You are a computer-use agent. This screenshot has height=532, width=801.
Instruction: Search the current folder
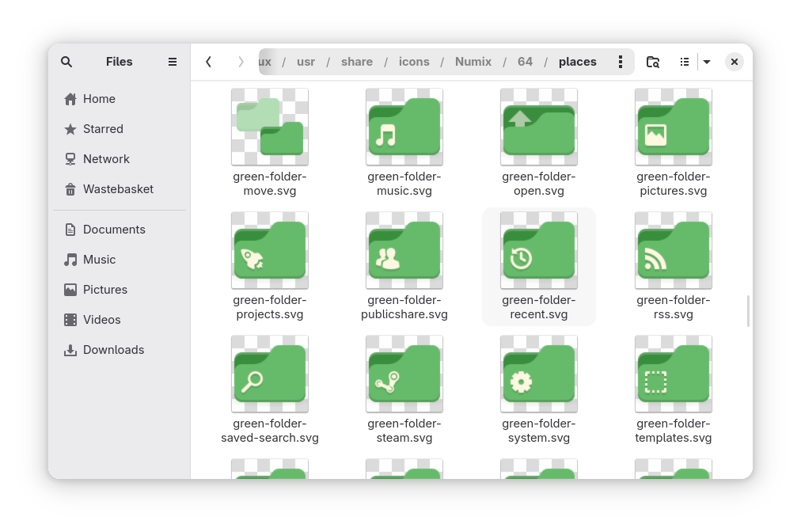coord(653,62)
